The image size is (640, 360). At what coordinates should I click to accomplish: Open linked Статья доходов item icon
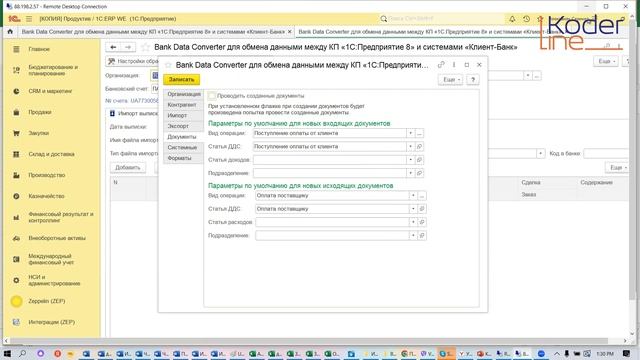click(x=419, y=160)
